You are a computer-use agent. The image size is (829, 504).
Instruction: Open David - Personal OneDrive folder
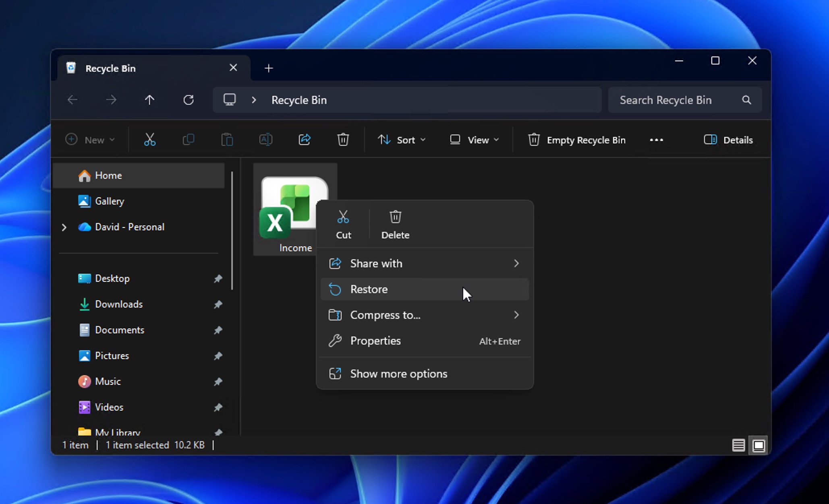coord(139,227)
